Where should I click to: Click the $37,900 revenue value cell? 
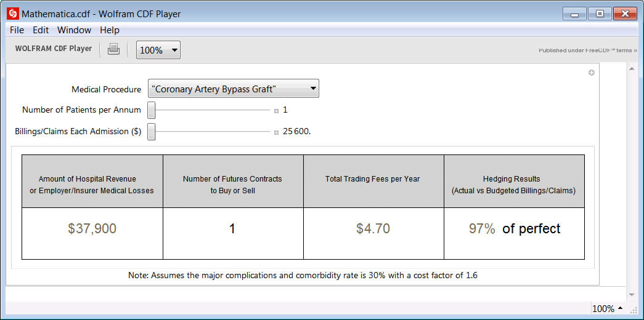click(92, 229)
